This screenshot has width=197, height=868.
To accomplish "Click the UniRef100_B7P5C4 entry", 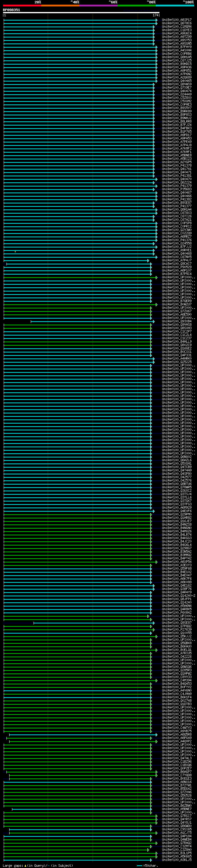I will tap(176, 274).
